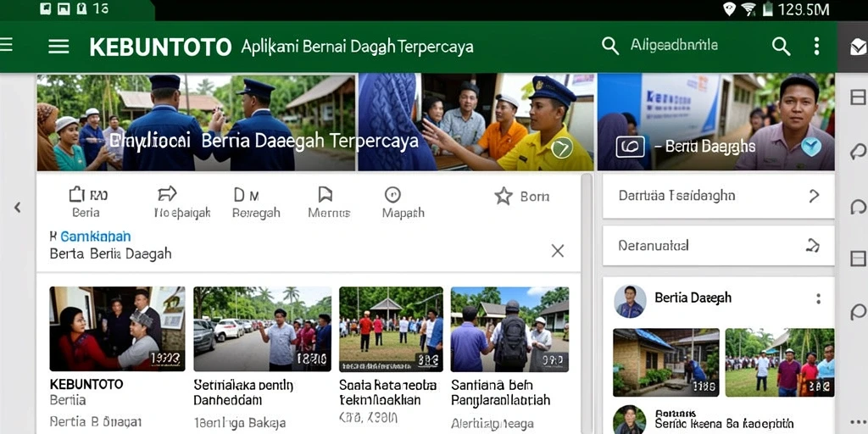
Task: Click the search icon beside the three-dot menu
Action: point(781,47)
